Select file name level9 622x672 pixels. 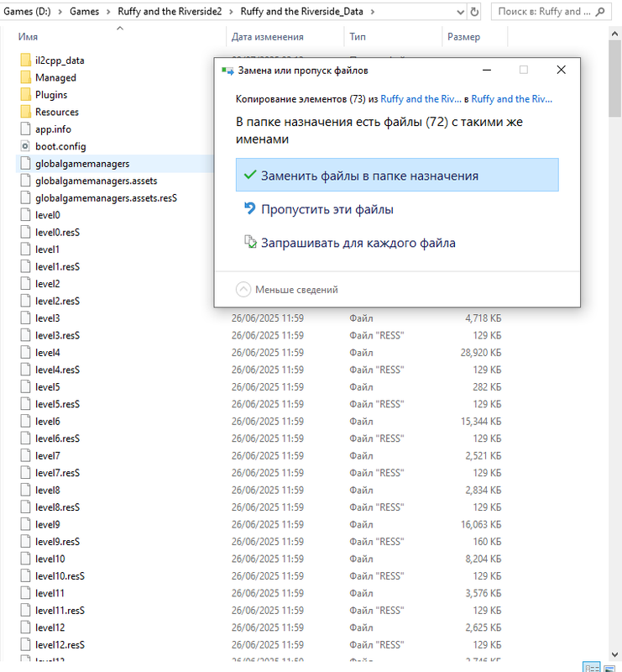point(48,524)
